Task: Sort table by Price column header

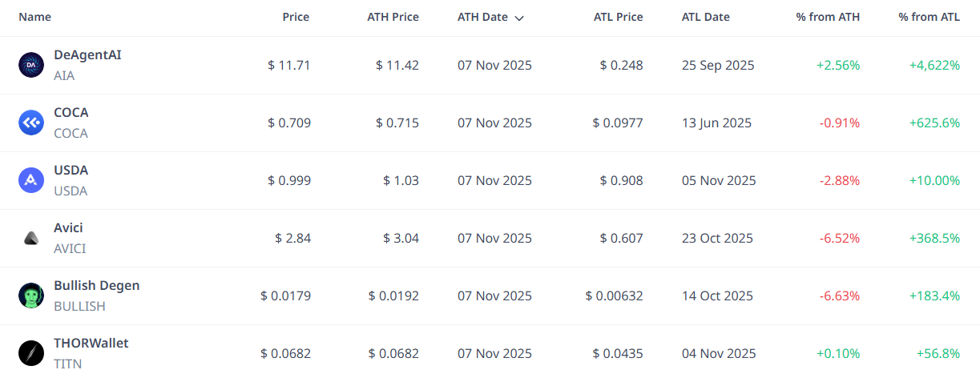Action: pos(296,17)
